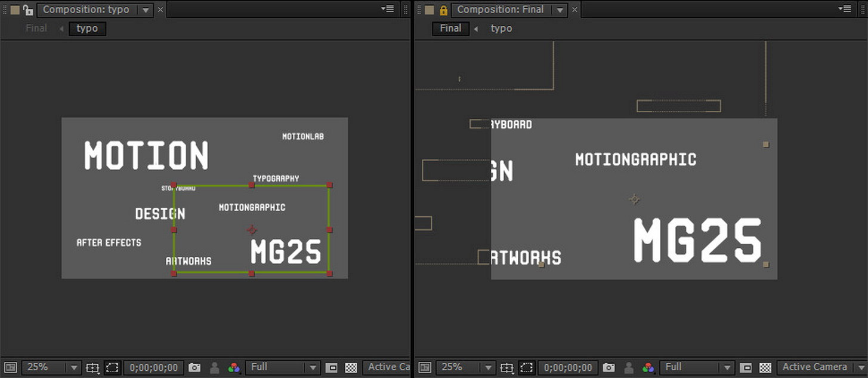The image size is (868, 378).
Task: Open Show Channel settings in Final viewer
Action: [x=648, y=368]
